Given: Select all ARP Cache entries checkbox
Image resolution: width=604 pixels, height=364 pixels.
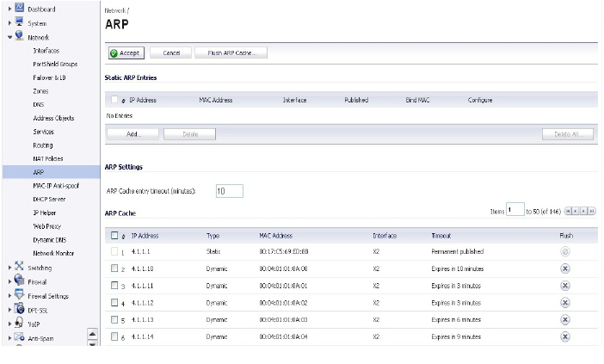Looking at the screenshot, I should 114,235.
